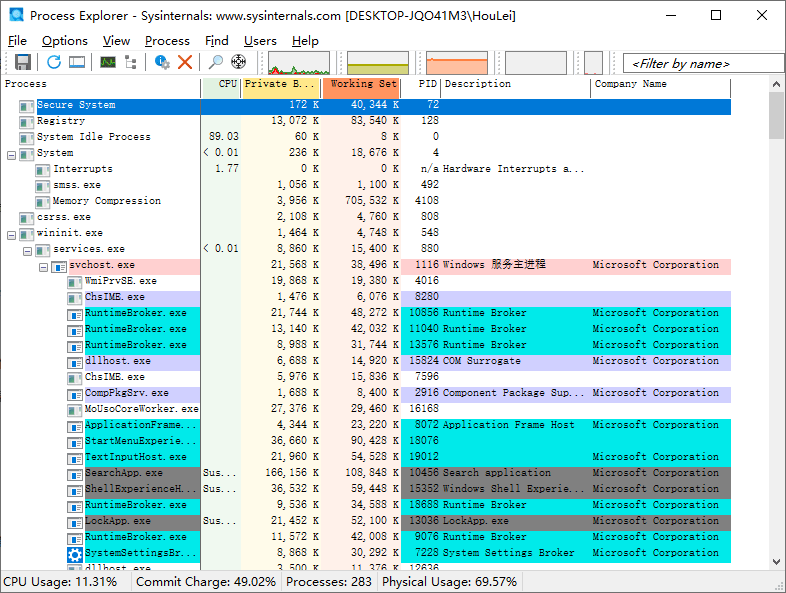Collapse the System process tree node
This screenshot has height=593, width=786.
12,154
